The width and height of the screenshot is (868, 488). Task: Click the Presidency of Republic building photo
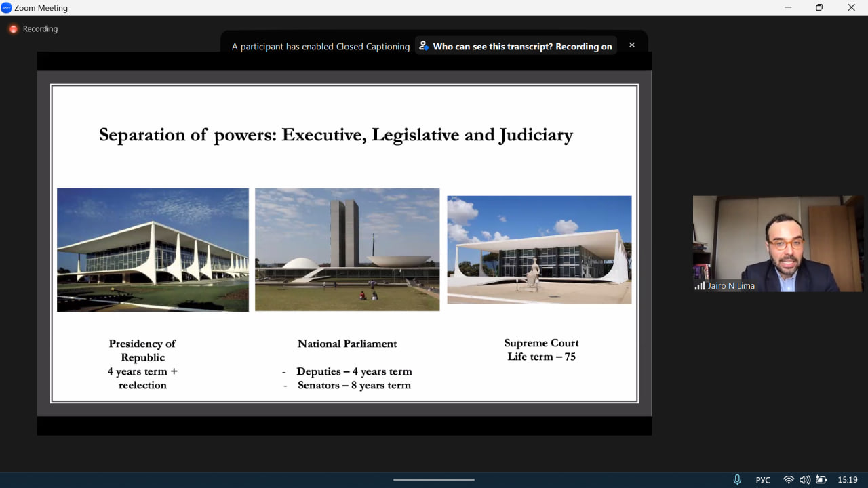click(153, 249)
